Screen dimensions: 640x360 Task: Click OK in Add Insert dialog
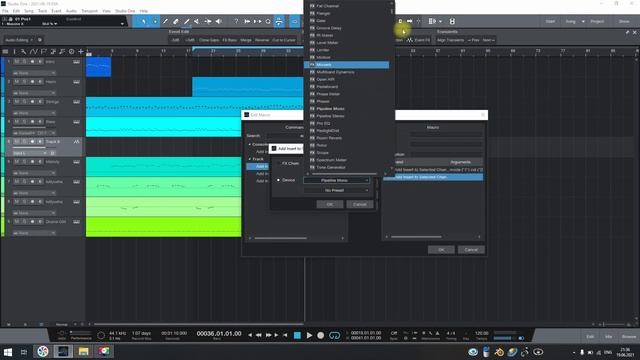[330, 204]
